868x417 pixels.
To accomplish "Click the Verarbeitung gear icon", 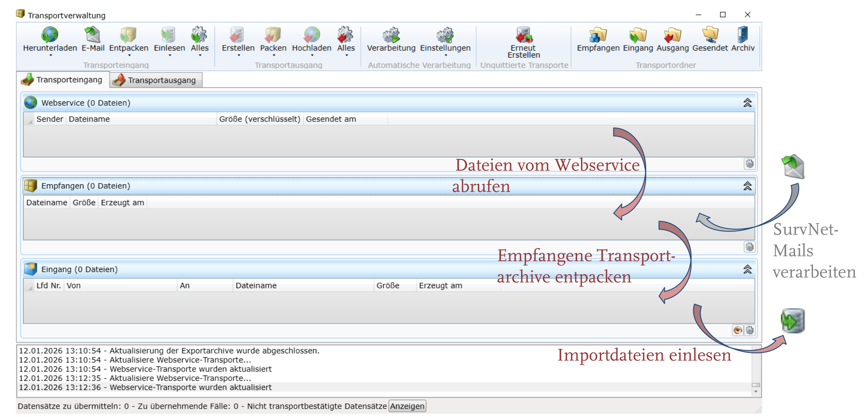I will (x=391, y=36).
